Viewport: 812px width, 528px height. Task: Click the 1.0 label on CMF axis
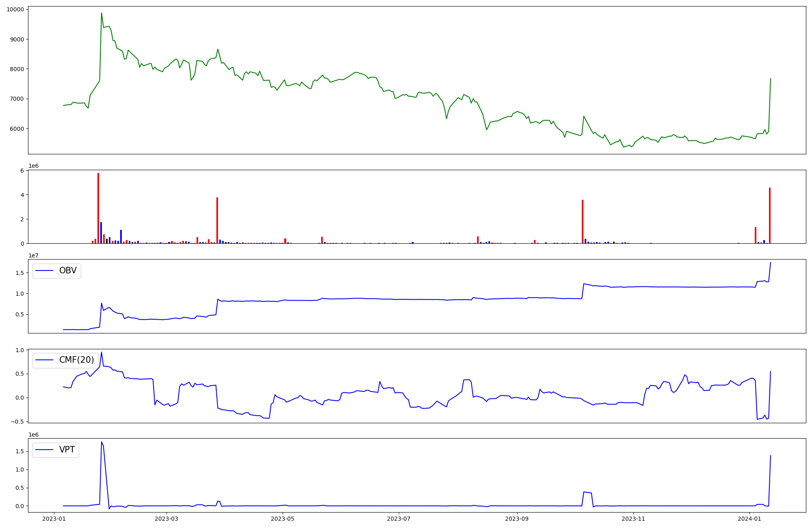pyautogui.click(x=19, y=350)
